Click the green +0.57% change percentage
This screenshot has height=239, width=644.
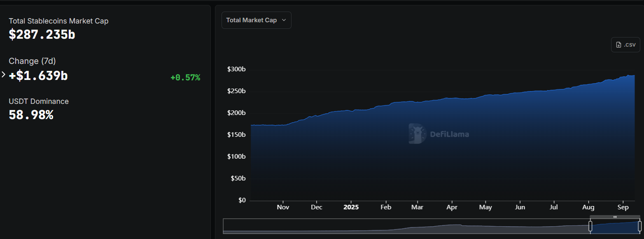point(185,77)
